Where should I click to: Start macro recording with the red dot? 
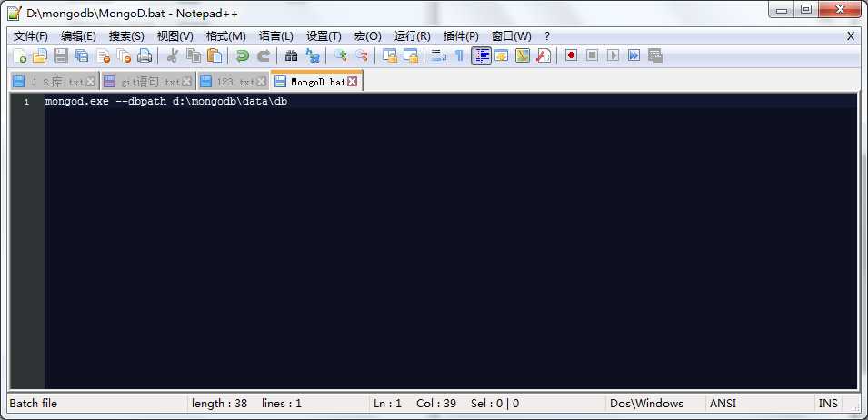point(572,55)
